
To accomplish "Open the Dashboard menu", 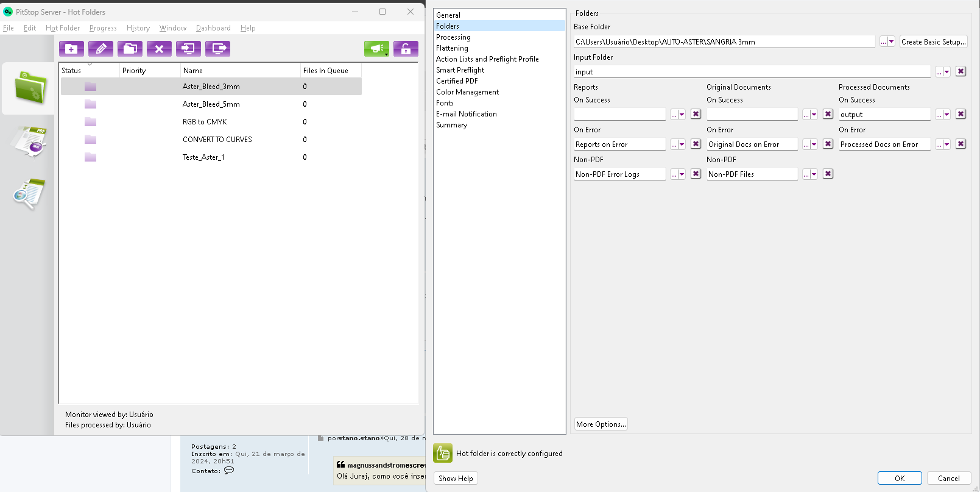I will click(x=213, y=28).
